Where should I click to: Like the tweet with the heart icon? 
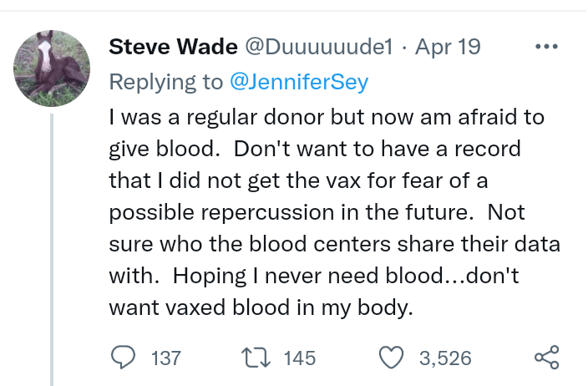(391, 358)
